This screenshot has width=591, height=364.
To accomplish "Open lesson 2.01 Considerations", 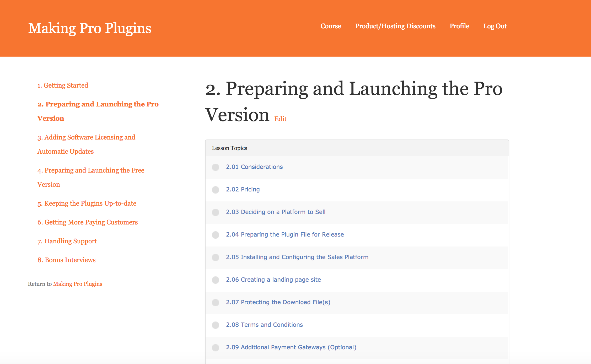I will point(254,167).
